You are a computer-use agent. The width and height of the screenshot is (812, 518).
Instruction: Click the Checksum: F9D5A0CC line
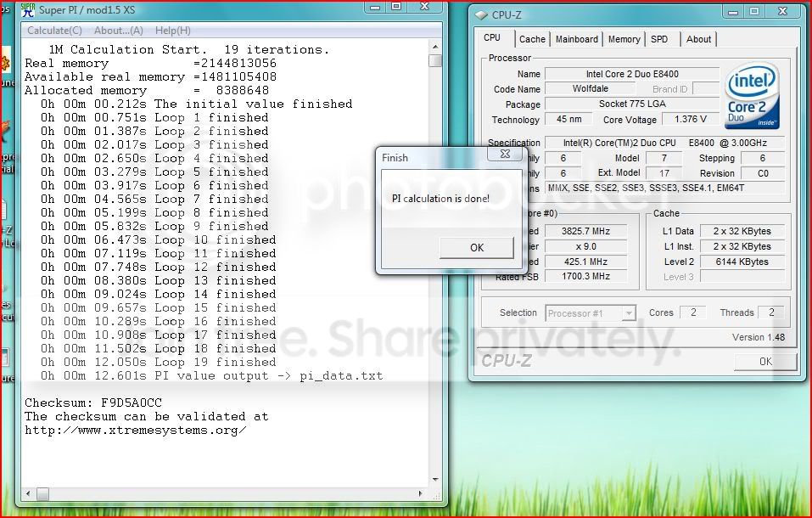click(93, 403)
